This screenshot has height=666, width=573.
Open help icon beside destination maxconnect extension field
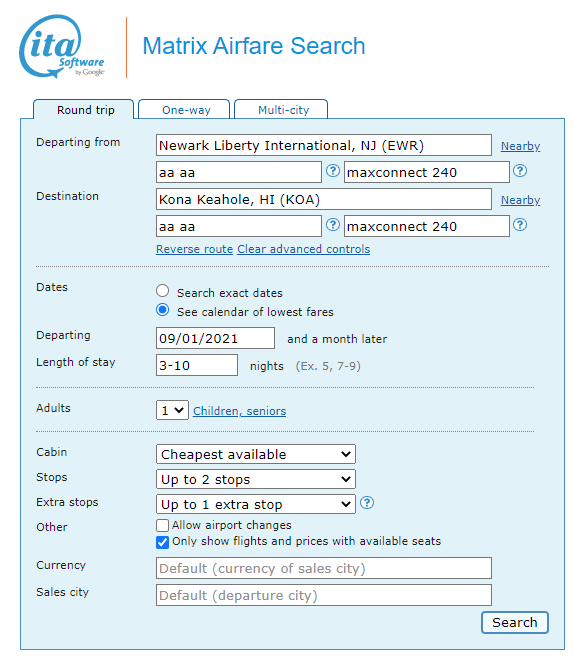pos(520,225)
